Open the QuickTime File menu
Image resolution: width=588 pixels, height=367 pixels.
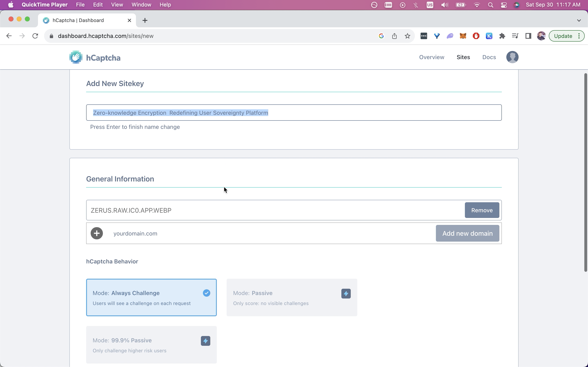point(80,5)
